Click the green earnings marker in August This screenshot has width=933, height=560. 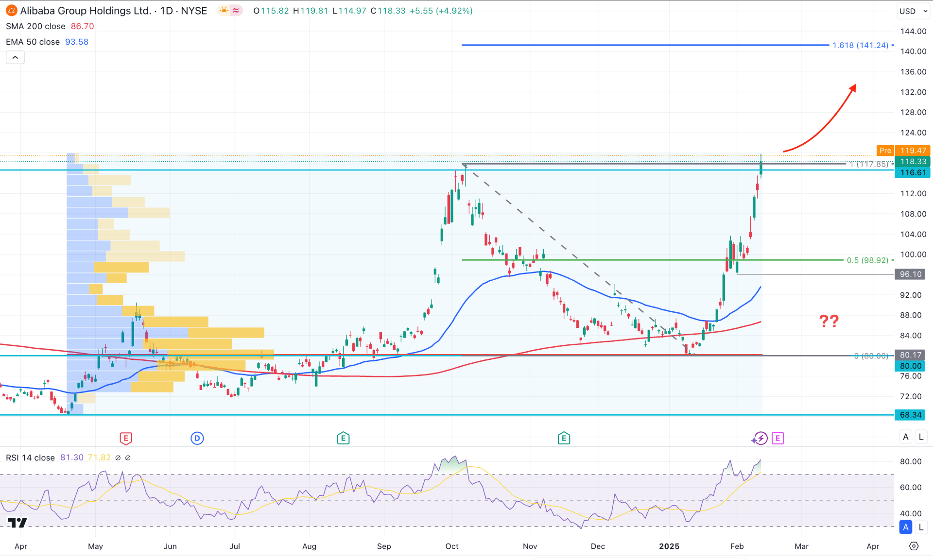click(343, 438)
